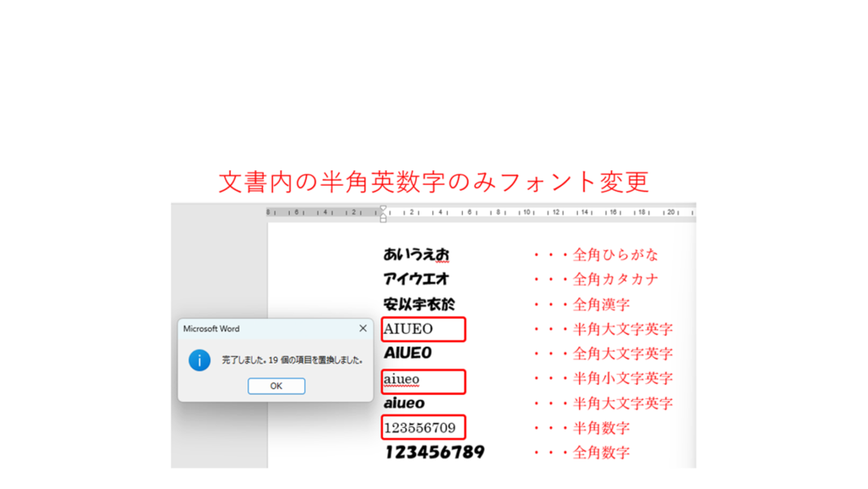
Task: Click the dialog message about 19 replaced items
Action: [x=292, y=360]
